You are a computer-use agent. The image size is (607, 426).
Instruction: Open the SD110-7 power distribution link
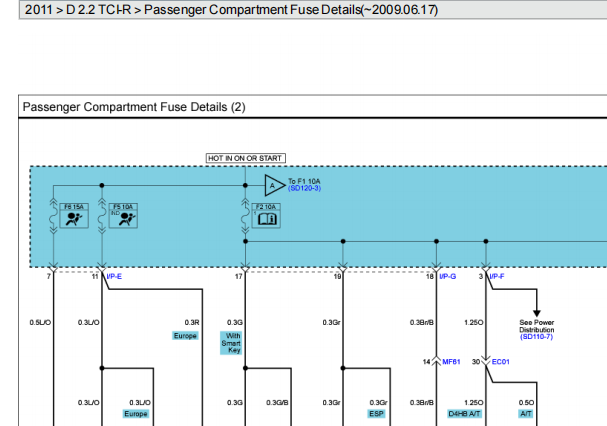pyautogui.click(x=537, y=337)
